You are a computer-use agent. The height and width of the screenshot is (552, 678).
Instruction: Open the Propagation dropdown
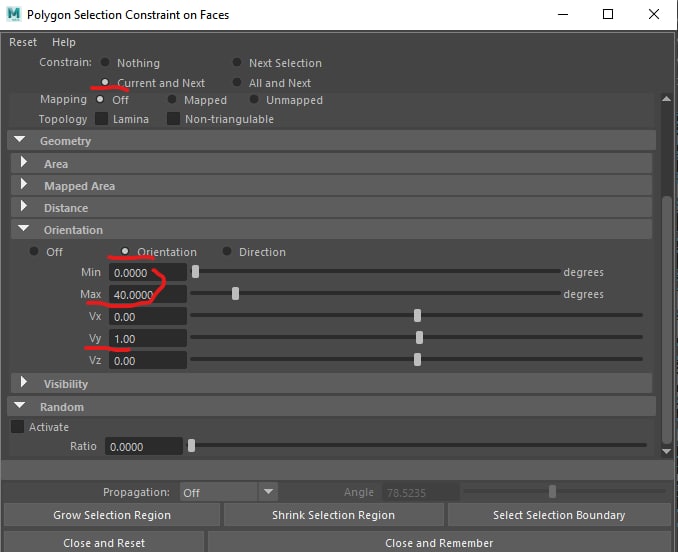pos(228,492)
